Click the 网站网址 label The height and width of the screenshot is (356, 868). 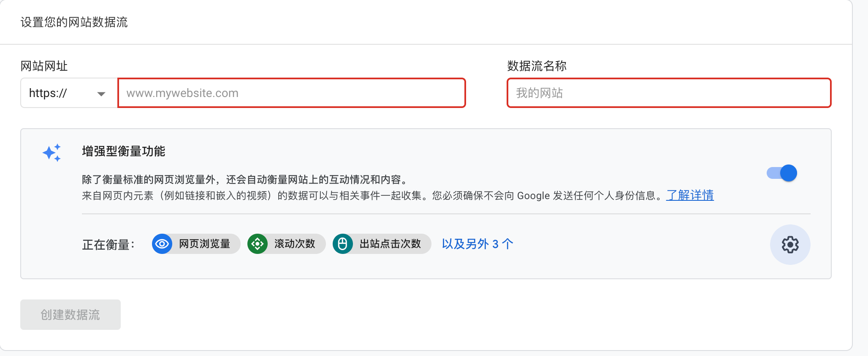(44, 66)
